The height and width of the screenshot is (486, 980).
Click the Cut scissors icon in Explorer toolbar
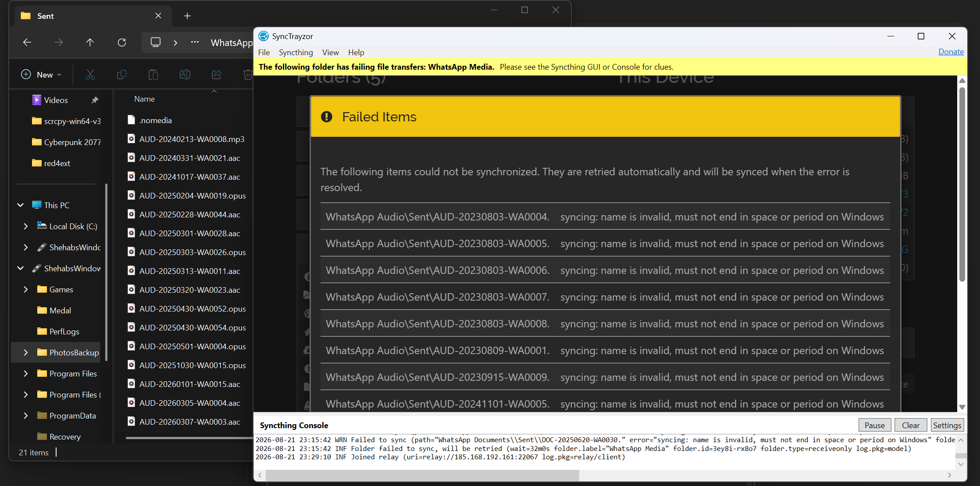coord(90,74)
